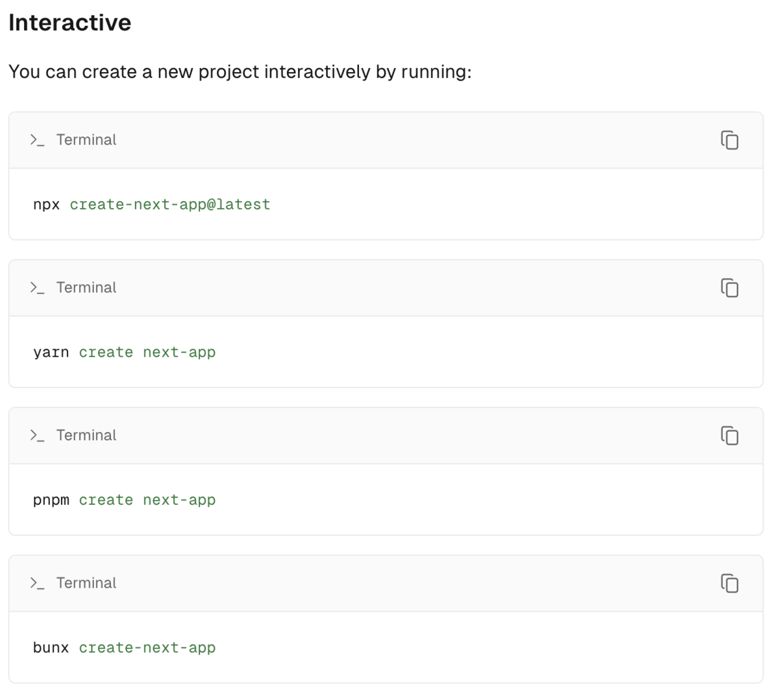Copy the bunx create-next-app command
Viewport: 779px width, 700px height.
tap(730, 584)
